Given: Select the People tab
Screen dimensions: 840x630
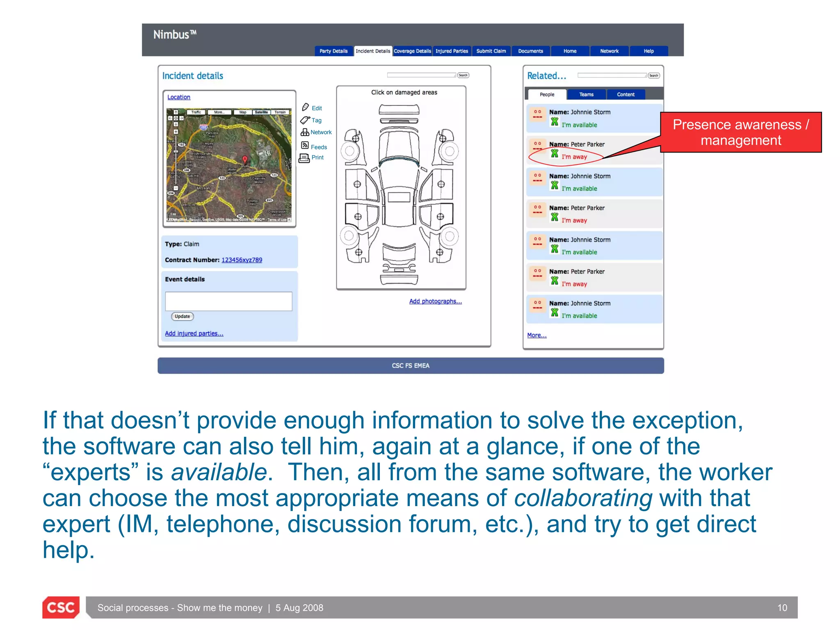Looking at the screenshot, I should click(x=547, y=94).
